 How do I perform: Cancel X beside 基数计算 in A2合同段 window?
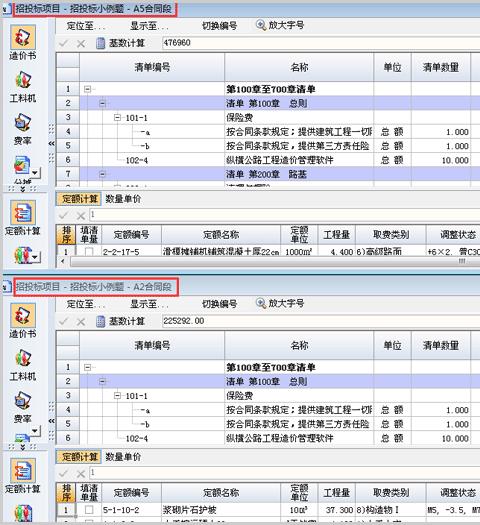pos(81,322)
